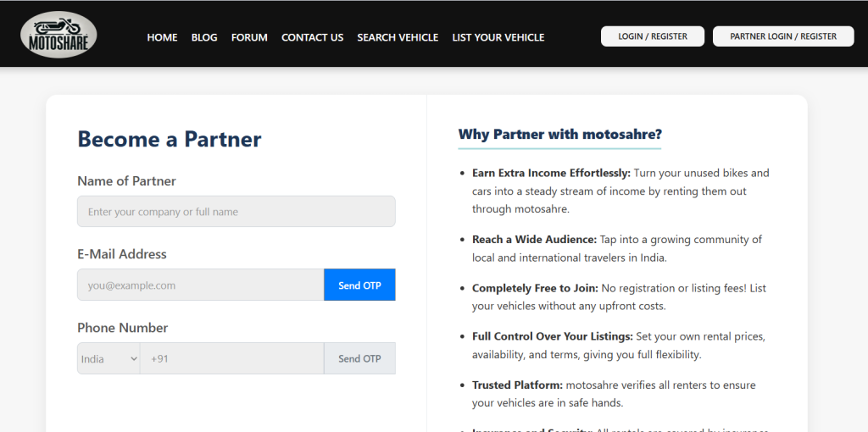The image size is (868, 432).
Task: Send OTP for the phone number
Action: (359, 358)
